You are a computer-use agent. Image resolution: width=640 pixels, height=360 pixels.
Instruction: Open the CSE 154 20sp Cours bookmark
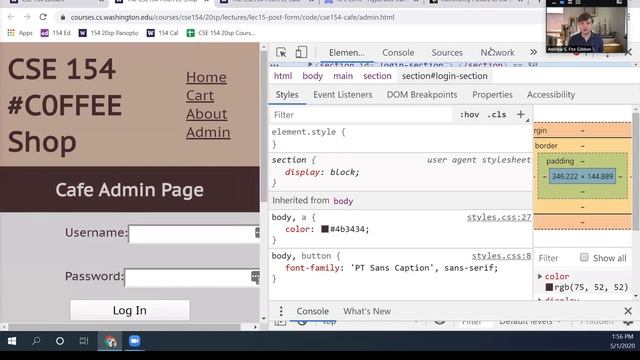pyautogui.click(x=221, y=33)
